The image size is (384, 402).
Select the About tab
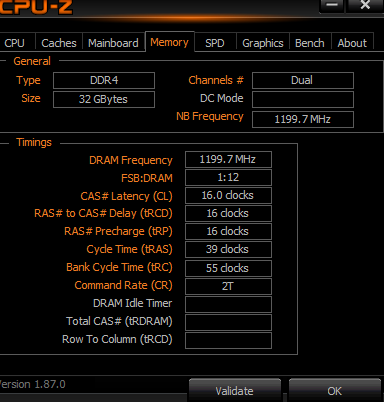pyautogui.click(x=352, y=43)
